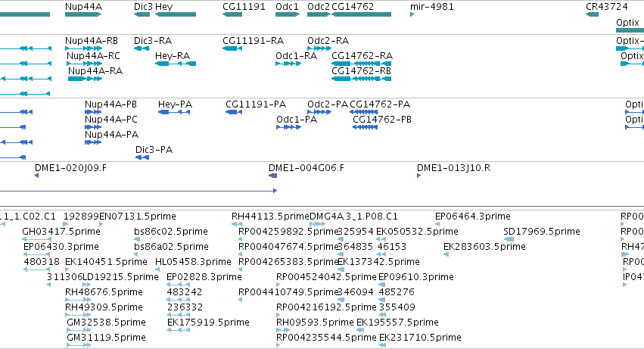The width and height of the screenshot is (644, 349).
Task: Select EST GH03417.5prime
Action: click(x=36, y=239)
